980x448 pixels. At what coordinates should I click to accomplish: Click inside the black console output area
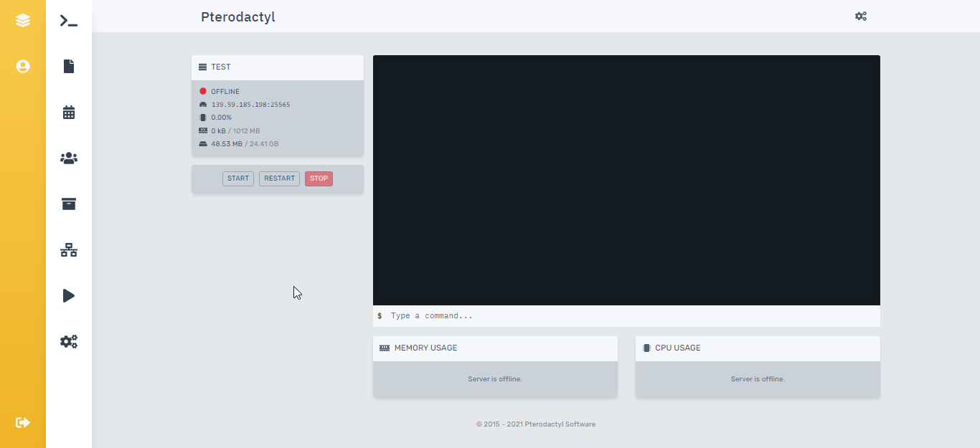click(626, 181)
